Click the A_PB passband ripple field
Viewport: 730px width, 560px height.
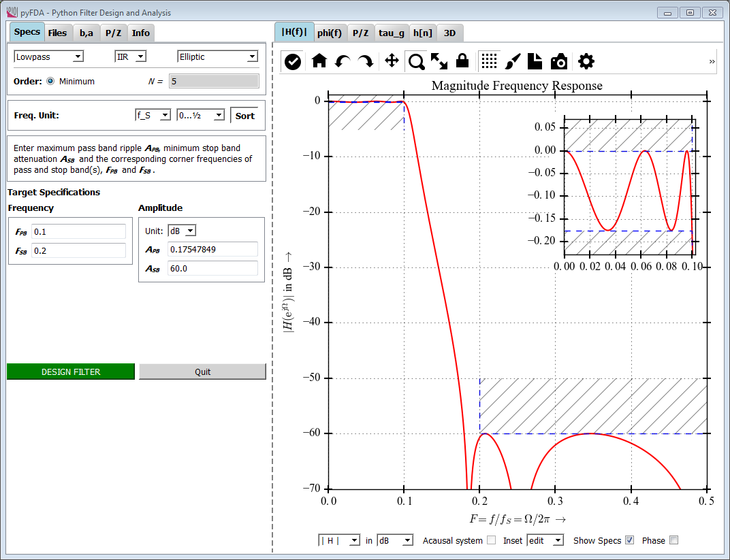[212, 249]
